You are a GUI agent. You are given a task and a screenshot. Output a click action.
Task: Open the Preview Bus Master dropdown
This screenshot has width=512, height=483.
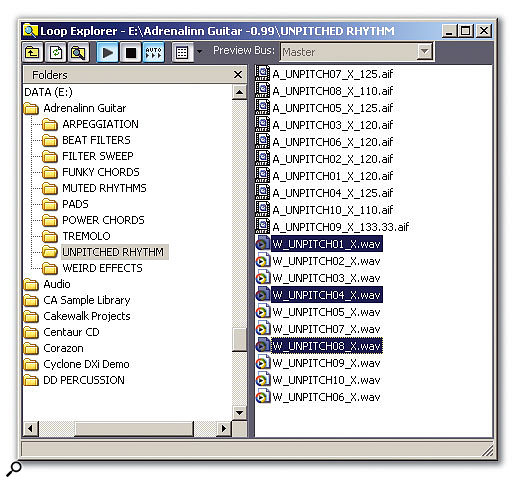pyautogui.click(x=425, y=52)
